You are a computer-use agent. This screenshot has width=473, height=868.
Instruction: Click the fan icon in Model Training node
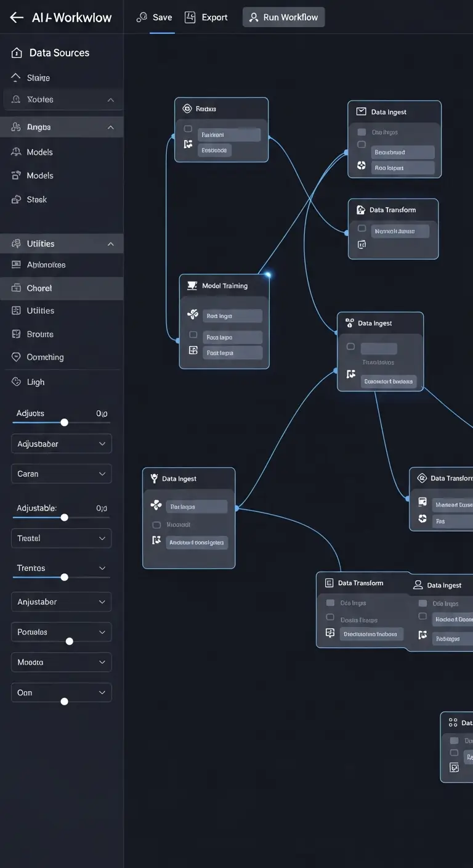click(x=193, y=315)
